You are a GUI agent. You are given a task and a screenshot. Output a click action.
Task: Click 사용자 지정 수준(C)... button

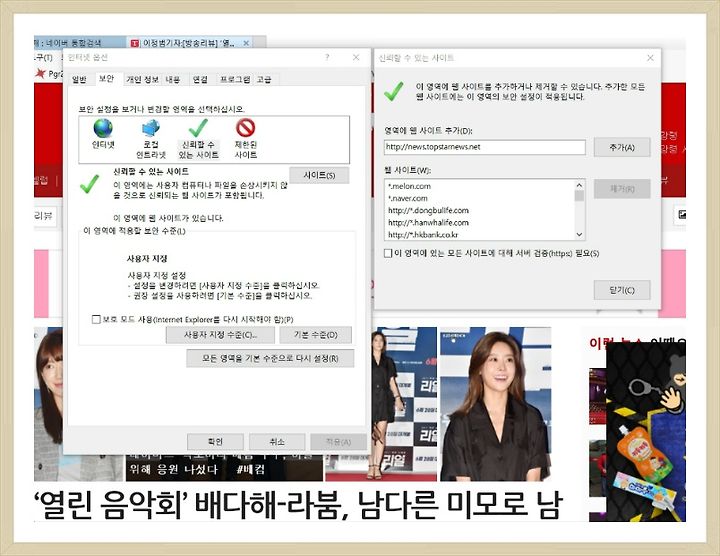[220, 335]
